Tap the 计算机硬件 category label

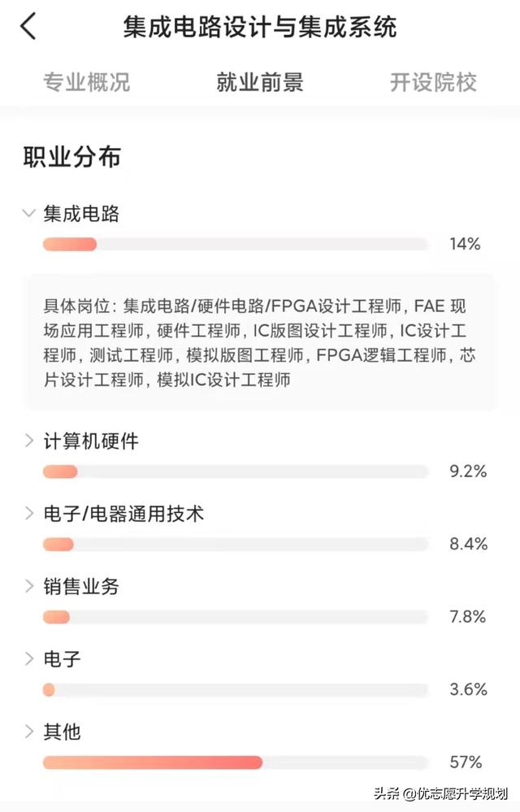point(91,441)
